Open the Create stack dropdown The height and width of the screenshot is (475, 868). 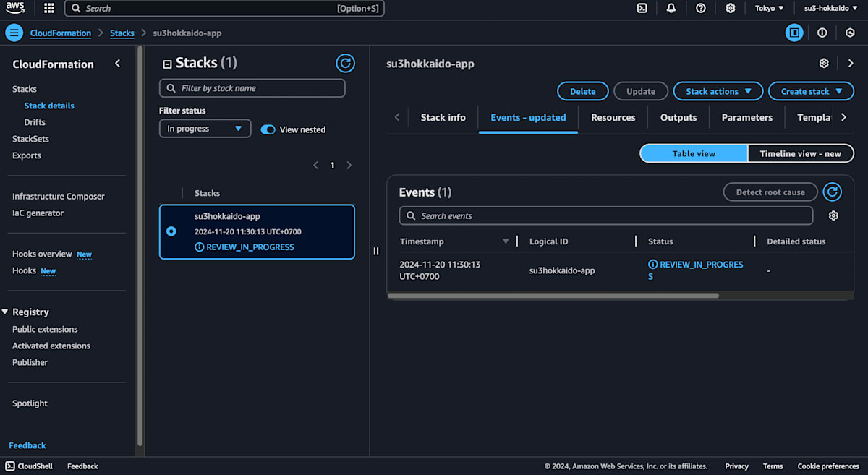[x=811, y=91]
